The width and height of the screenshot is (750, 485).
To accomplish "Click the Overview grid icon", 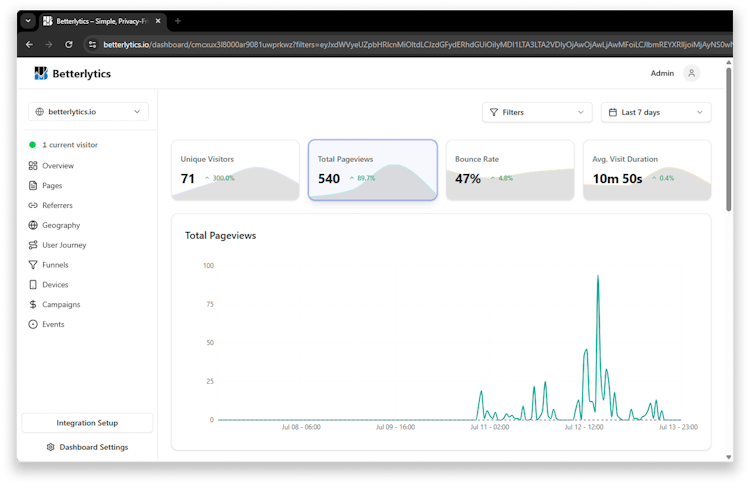I will tap(33, 165).
